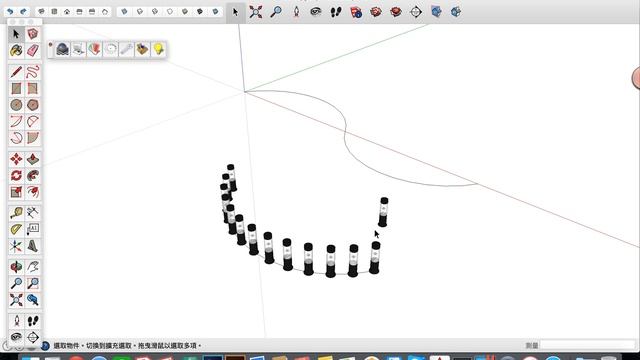Click Walk footprints in top toolbar

336,12
